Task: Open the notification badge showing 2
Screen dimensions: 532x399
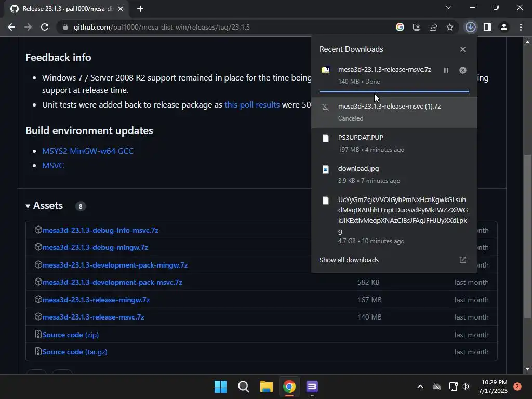Action: coord(517,387)
